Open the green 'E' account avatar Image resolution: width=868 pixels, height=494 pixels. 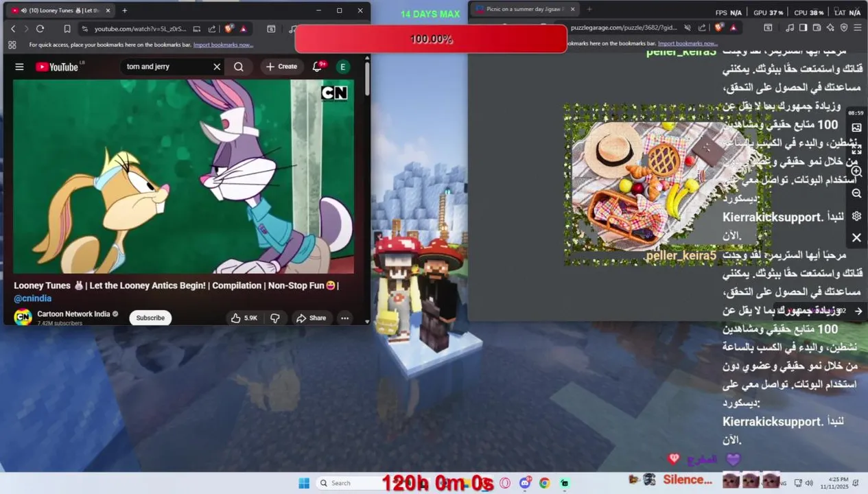[x=342, y=67]
